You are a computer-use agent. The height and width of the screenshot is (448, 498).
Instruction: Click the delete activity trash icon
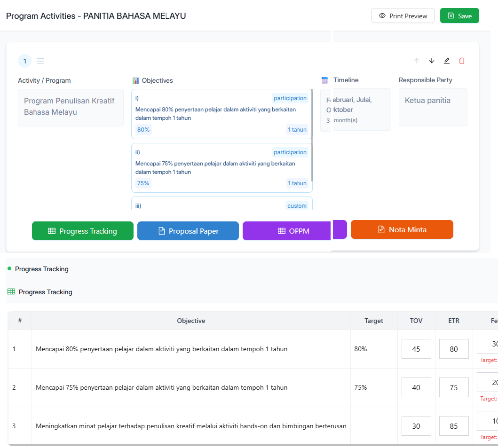(462, 61)
